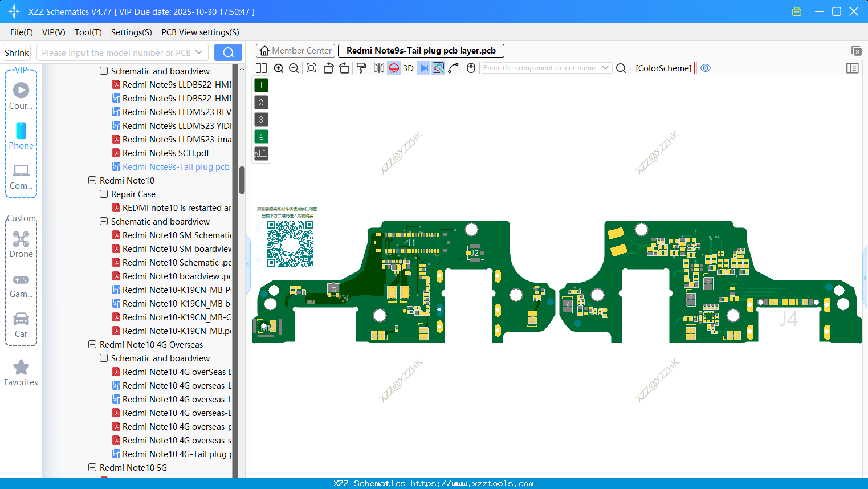Toggle the red highlight lamp icon

click(x=394, y=68)
